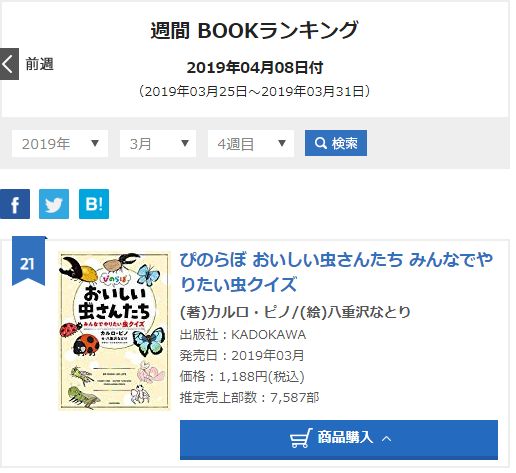Click the 2019年04月08日付 date heading
Image resolution: width=516 pixels, height=473 pixels.
pyautogui.click(x=255, y=68)
